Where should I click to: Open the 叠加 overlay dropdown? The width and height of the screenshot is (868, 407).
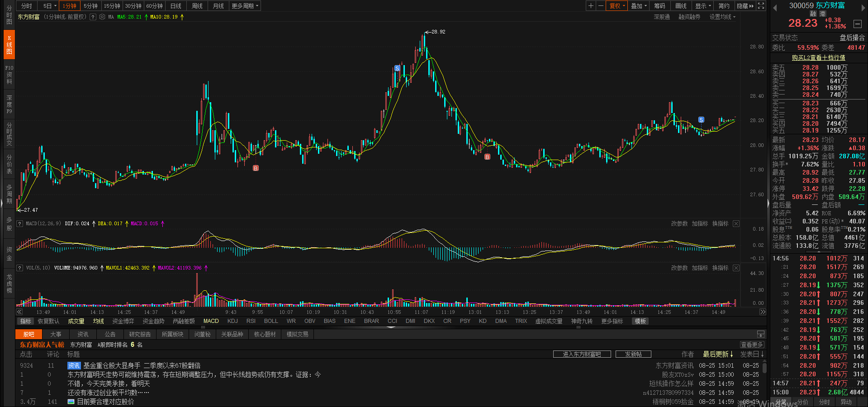[639, 6]
